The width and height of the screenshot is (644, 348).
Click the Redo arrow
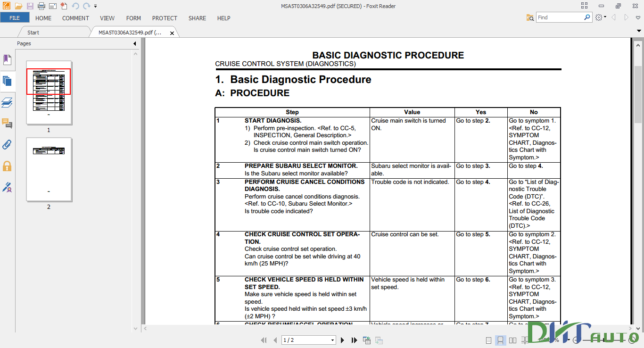(86, 6)
